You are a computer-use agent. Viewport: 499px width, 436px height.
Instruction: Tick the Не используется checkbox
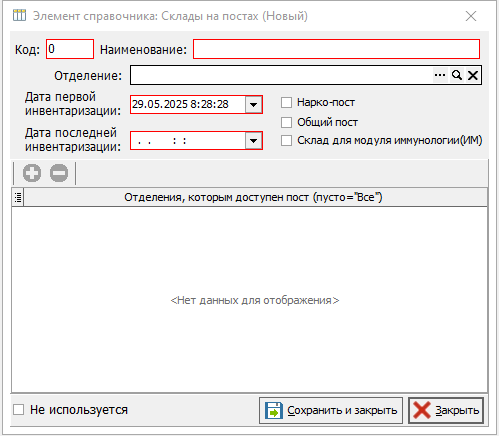coord(18,410)
